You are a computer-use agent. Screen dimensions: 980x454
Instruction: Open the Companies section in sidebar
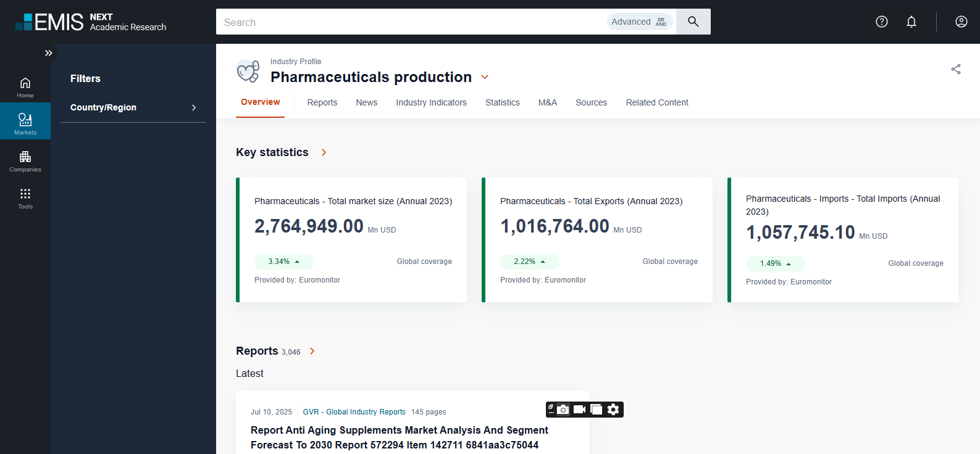tap(25, 161)
